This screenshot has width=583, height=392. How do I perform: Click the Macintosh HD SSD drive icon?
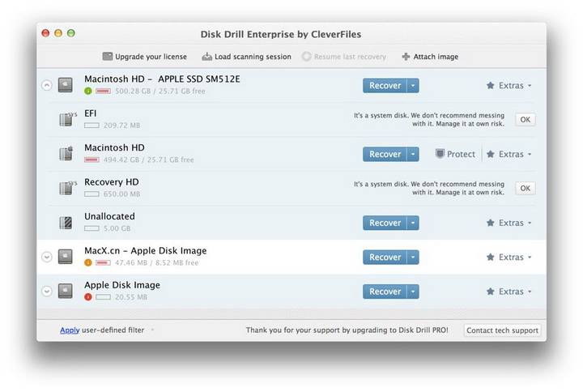pos(67,84)
